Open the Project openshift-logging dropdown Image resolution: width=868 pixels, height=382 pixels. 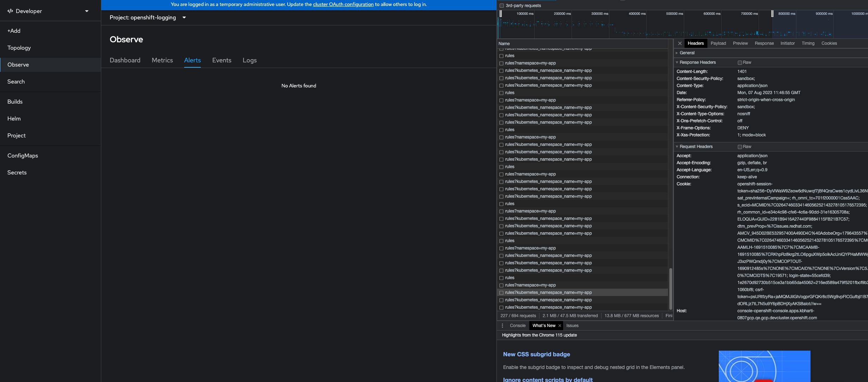(x=147, y=18)
